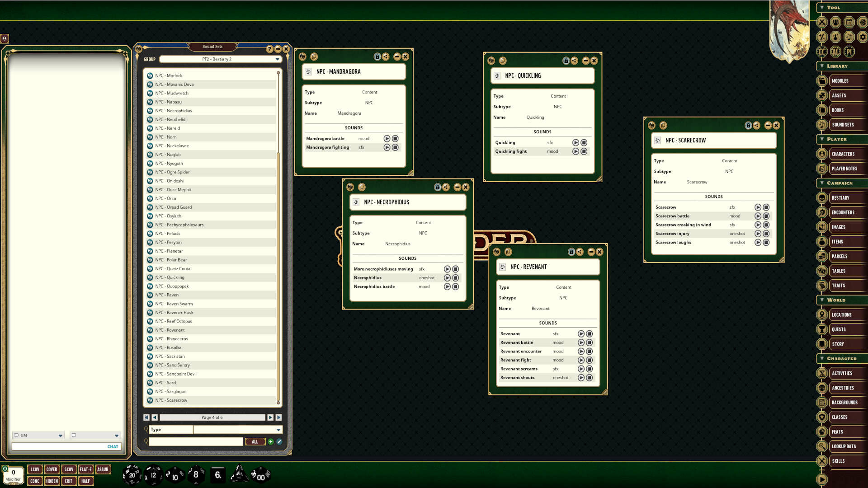
Task: Collapse the Library sidebar section
Action: [821, 66]
